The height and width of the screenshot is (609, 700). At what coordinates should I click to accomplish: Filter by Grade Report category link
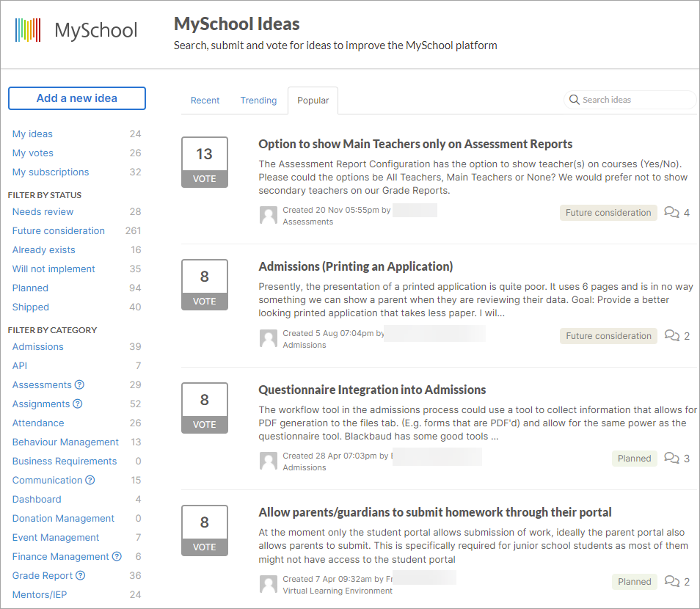pyautogui.click(x=43, y=576)
